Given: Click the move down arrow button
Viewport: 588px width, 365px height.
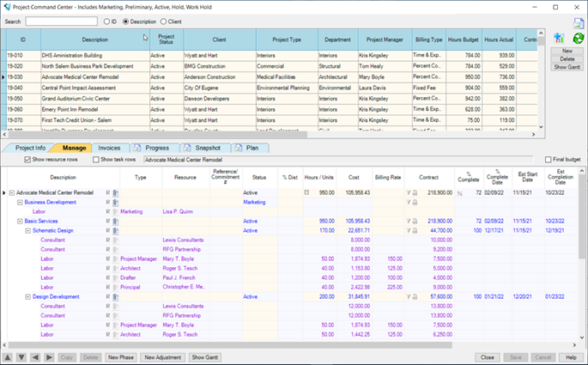Looking at the screenshot, I should 21,356.
